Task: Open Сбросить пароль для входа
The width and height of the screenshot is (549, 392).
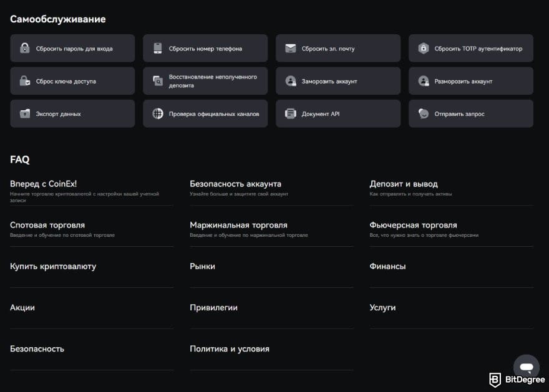Action: click(x=72, y=48)
